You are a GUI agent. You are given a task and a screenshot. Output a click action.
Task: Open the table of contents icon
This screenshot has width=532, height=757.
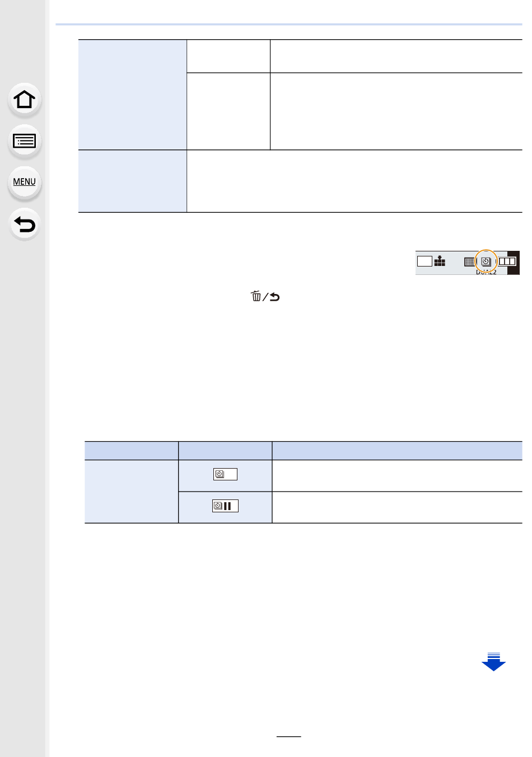click(x=25, y=141)
